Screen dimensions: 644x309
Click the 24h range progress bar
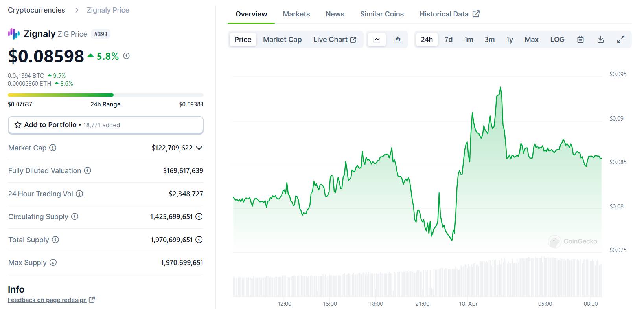(x=106, y=95)
